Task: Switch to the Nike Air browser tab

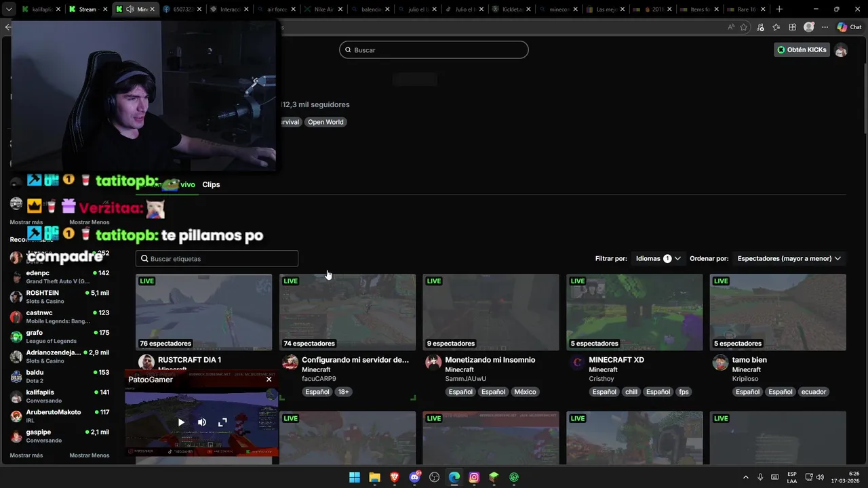Action: 323,9
